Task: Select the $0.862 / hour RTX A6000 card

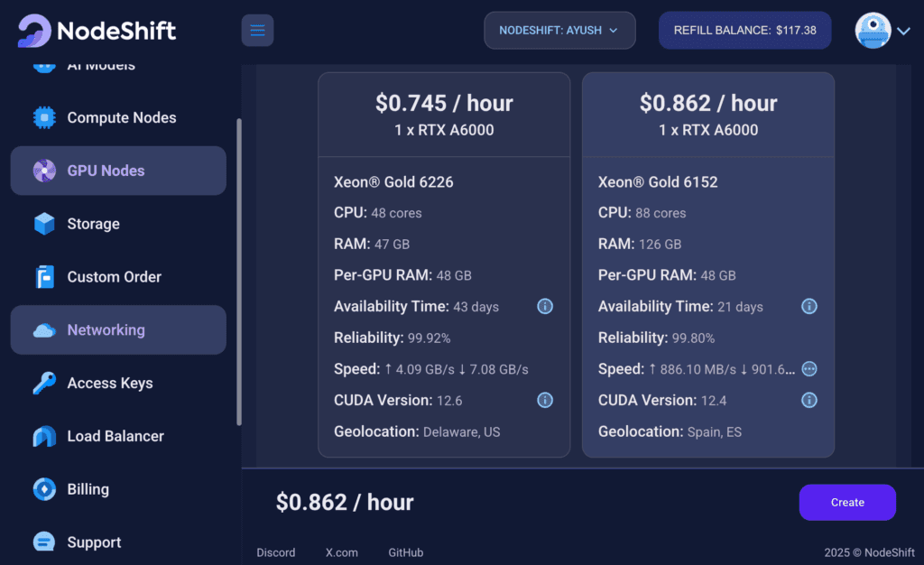Action: click(x=708, y=264)
